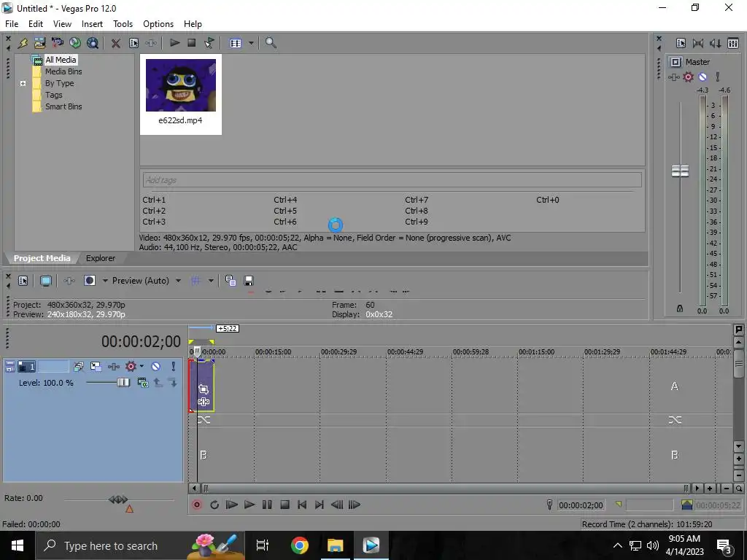Select the Media Bins folder

click(x=63, y=71)
